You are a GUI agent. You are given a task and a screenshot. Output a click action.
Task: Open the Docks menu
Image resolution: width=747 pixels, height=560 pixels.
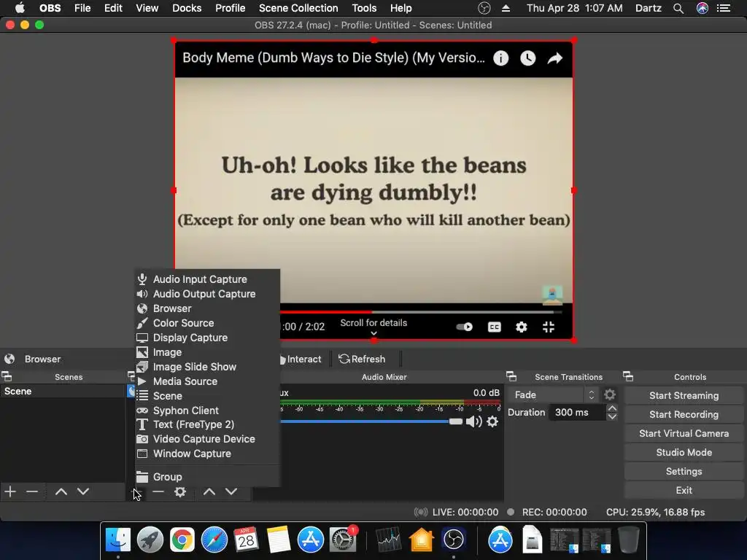tap(187, 8)
